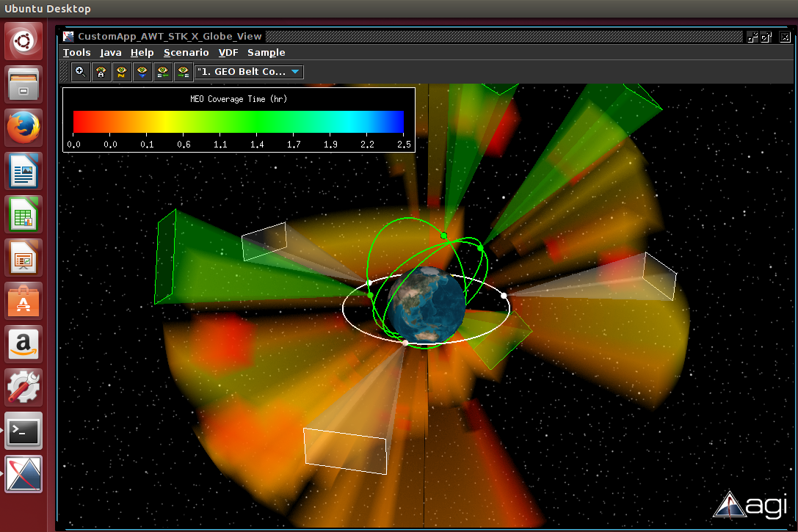The width and height of the screenshot is (798, 532).
Task: Open the Scenario menu
Action: pos(186,52)
